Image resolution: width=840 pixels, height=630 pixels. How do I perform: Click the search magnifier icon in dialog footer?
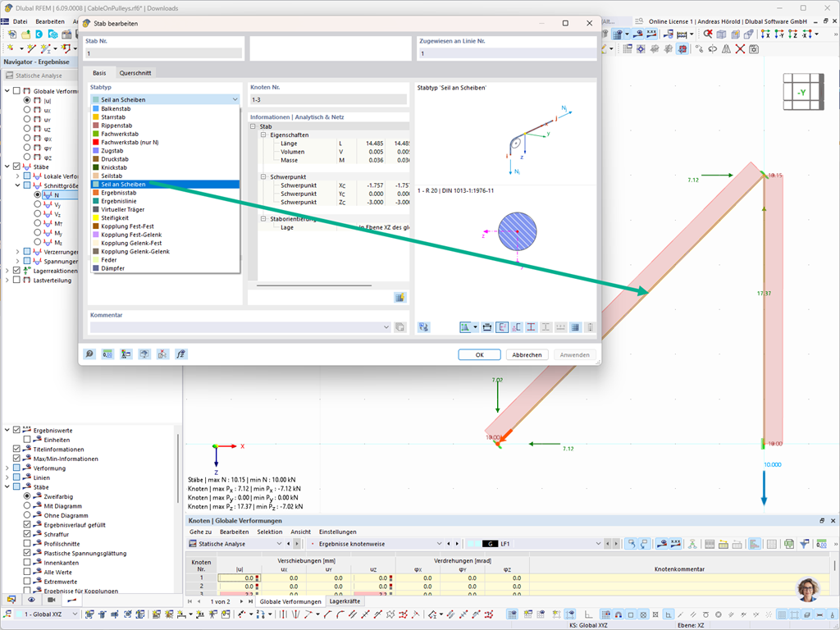89,354
